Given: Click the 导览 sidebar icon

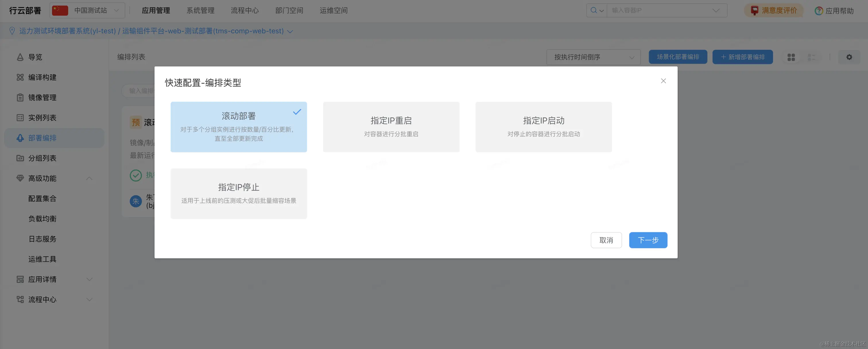Looking at the screenshot, I should (x=20, y=57).
